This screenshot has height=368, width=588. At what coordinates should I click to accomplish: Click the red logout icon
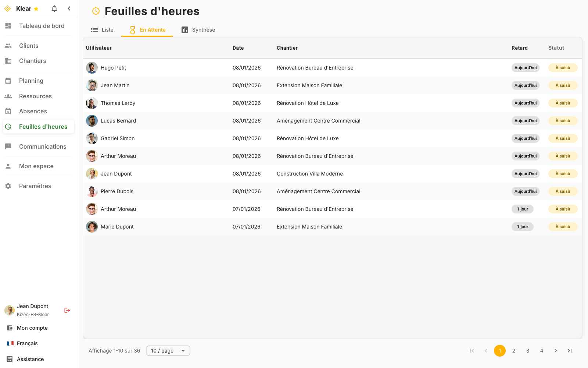67,310
